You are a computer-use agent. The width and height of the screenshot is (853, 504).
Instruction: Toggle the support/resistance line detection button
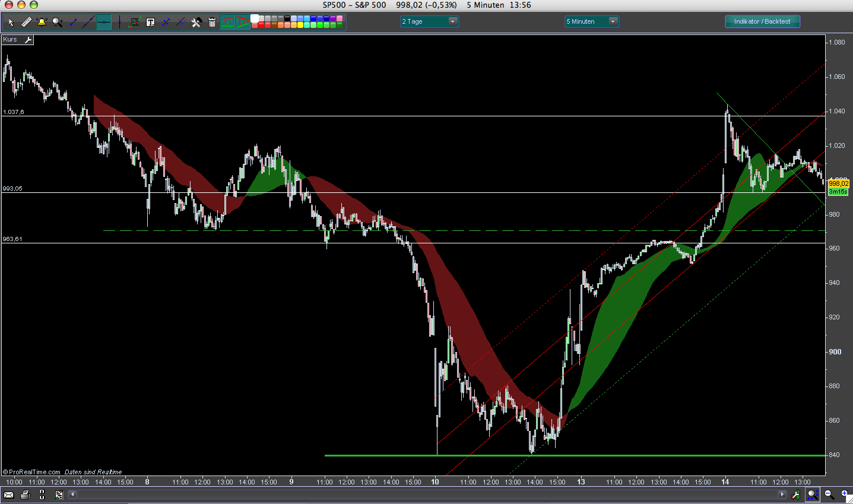point(227,23)
